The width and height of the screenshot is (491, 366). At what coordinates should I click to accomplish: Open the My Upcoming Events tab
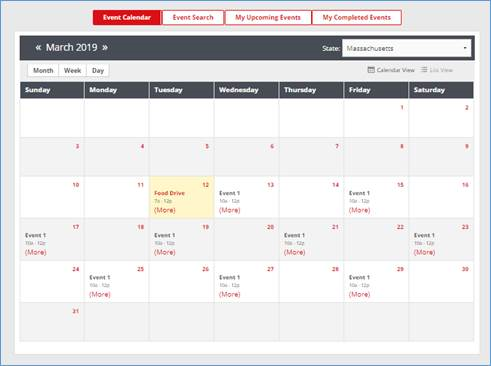tap(268, 17)
